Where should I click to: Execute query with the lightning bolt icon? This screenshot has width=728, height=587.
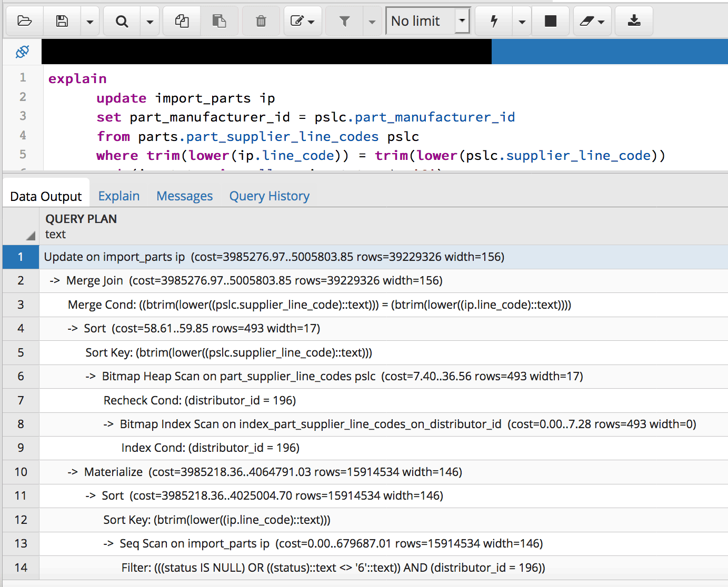(494, 21)
